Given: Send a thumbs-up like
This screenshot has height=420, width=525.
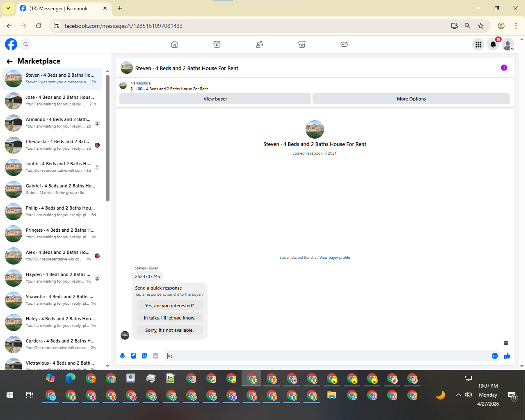Looking at the screenshot, I should coord(507,356).
